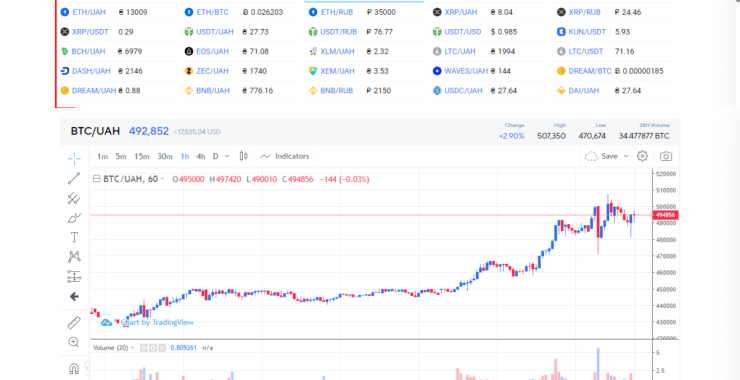Click the DASH/UAH coin icon

65,71
